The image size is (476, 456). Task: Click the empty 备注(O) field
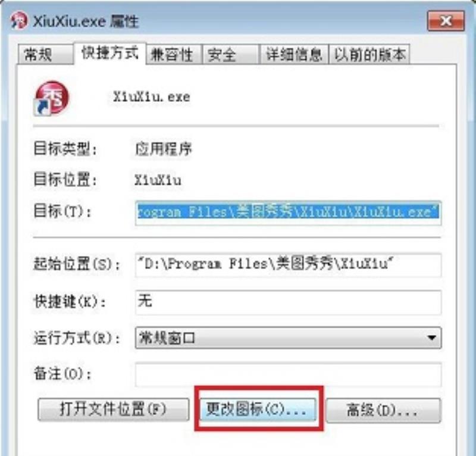point(288,374)
